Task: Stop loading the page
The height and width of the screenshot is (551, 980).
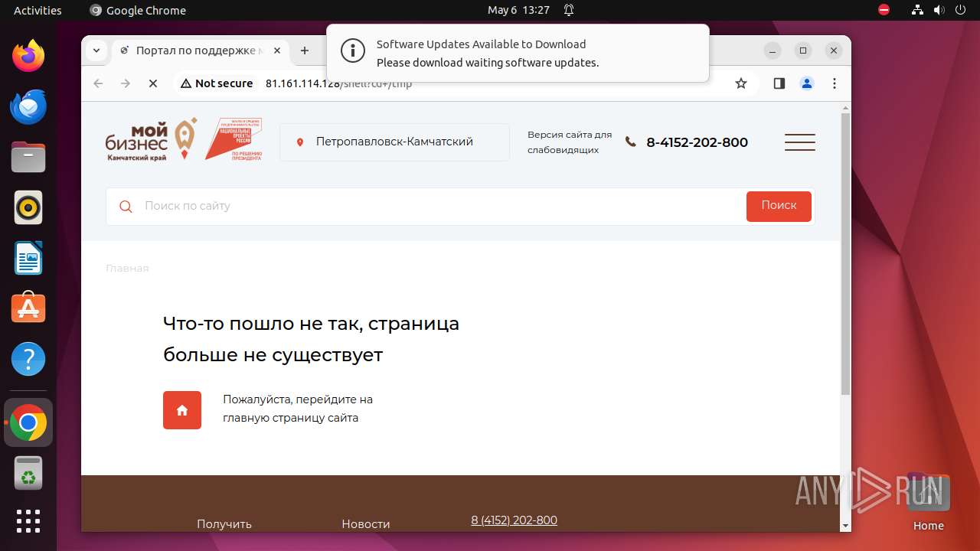Action: (153, 83)
